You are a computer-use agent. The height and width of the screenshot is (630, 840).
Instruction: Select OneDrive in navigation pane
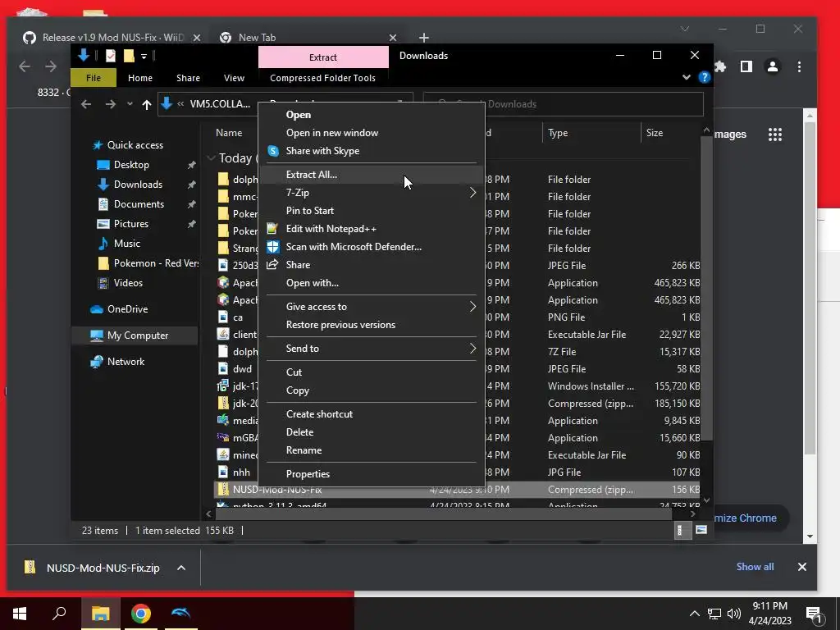127,309
